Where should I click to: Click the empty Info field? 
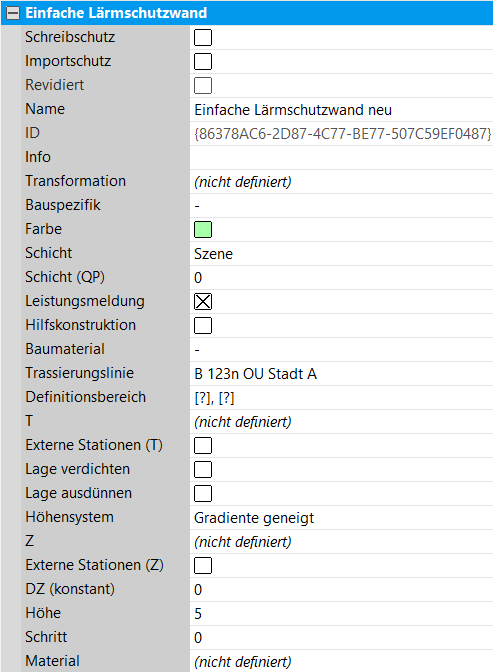[x=341, y=157]
